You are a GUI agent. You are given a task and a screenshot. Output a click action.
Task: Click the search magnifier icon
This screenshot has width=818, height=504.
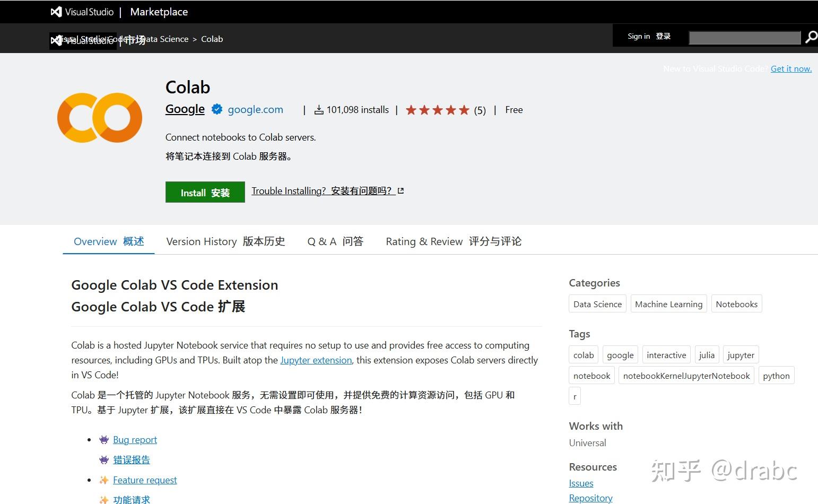point(810,37)
